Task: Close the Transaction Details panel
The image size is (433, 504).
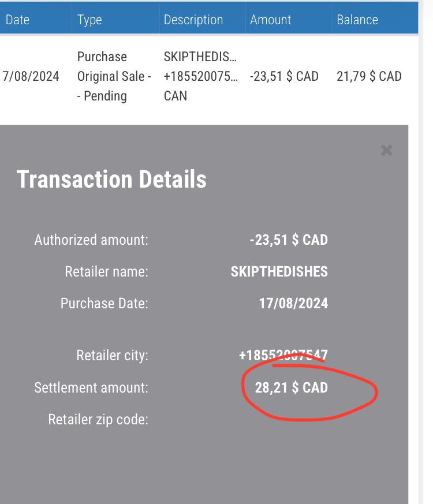Action: pos(386,151)
